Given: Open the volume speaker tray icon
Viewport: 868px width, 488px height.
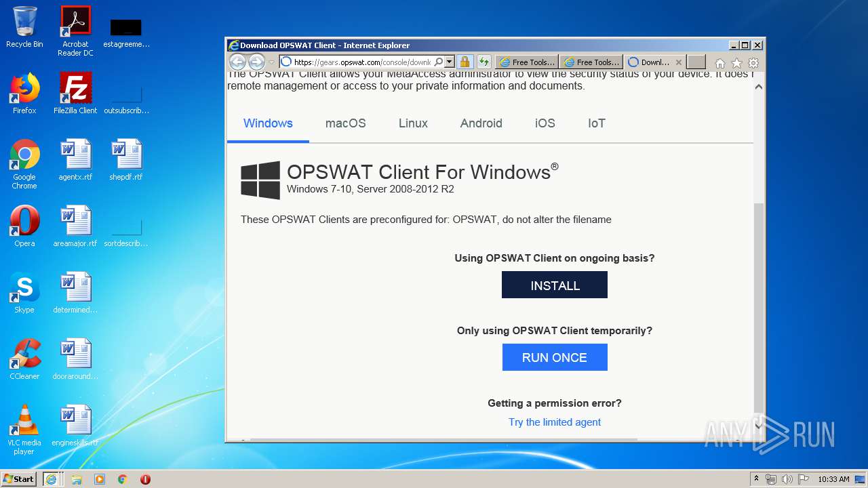Looking at the screenshot, I should pyautogui.click(x=787, y=479).
